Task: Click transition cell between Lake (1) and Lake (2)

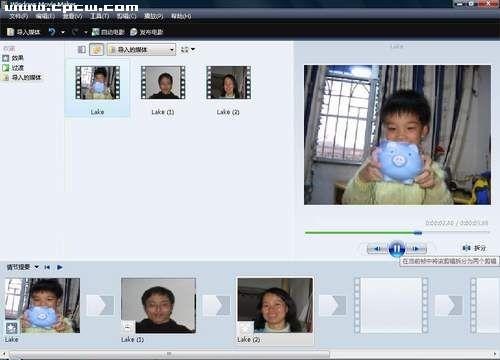Action: click(217, 305)
